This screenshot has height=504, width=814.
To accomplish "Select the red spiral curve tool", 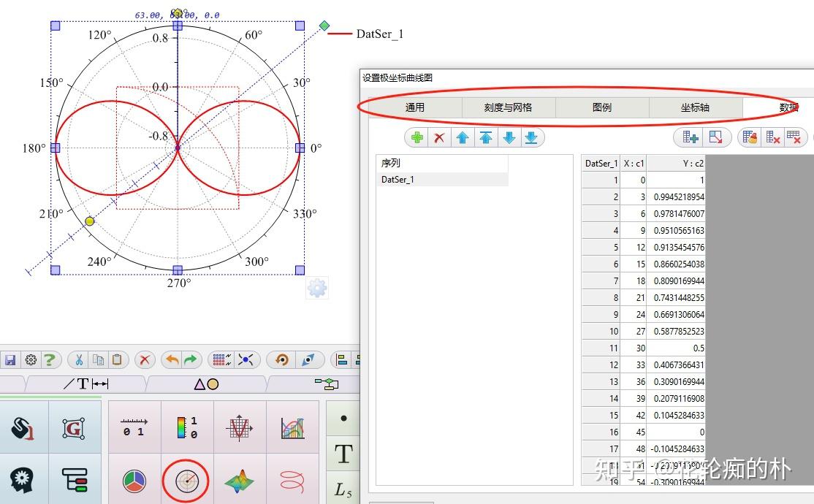I will pyautogui.click(x=294, y=481).
